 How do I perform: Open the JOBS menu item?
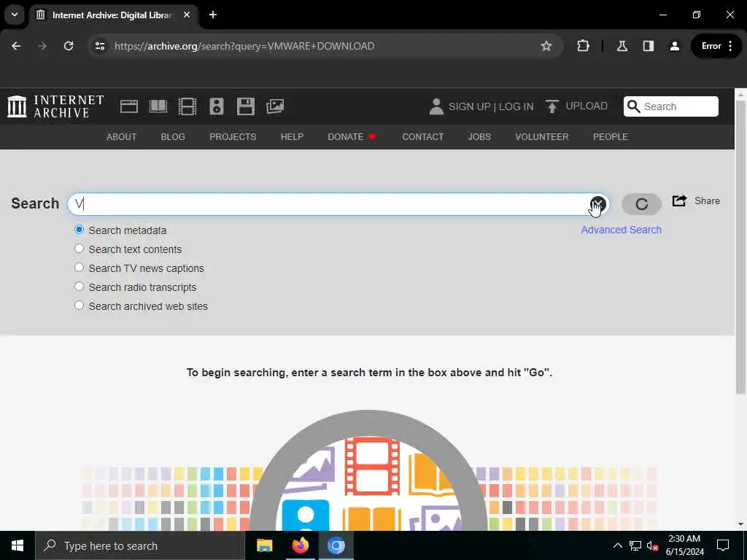tap(479, 136)
